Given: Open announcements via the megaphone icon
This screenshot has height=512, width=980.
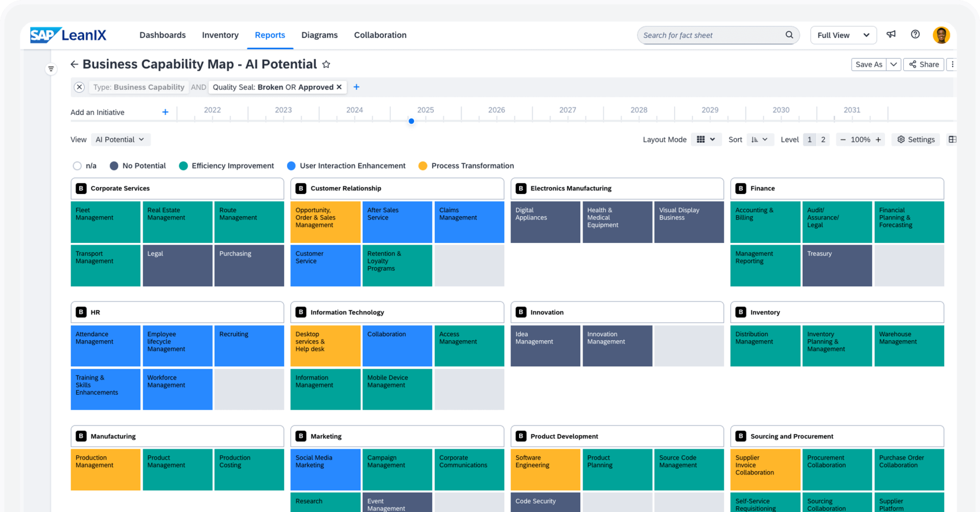Looking at the screenshot, I should click(x=891, y=35).
